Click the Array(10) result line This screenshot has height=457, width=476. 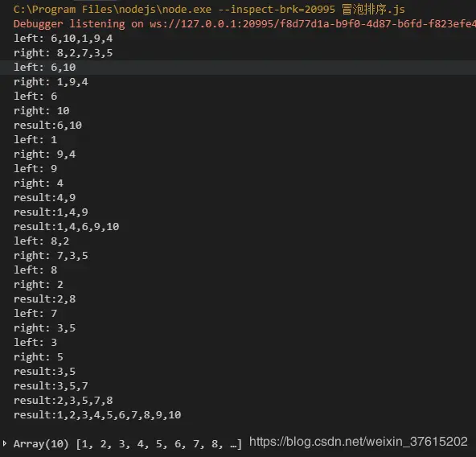click(128, 443)
